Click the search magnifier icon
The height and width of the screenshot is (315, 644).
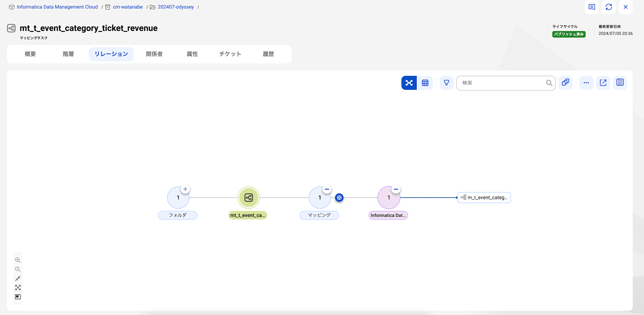(x=549, y=83)
